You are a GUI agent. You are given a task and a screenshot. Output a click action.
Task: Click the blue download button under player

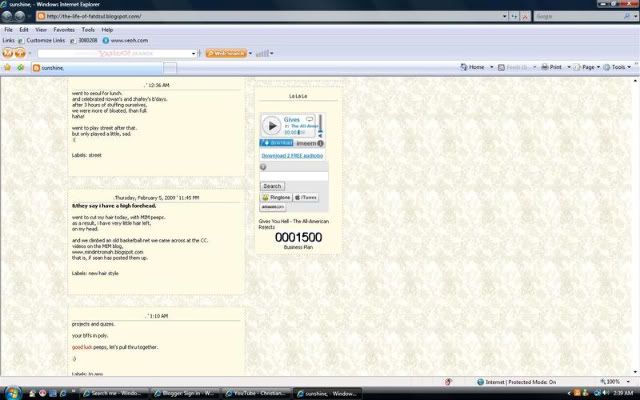(276, 143)
